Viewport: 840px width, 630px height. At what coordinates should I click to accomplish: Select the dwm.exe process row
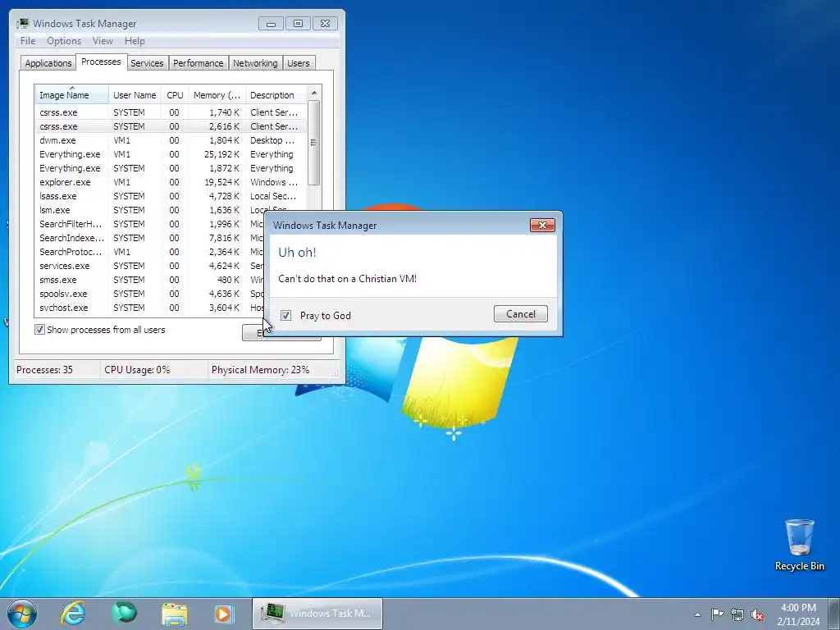pos(171,140)
